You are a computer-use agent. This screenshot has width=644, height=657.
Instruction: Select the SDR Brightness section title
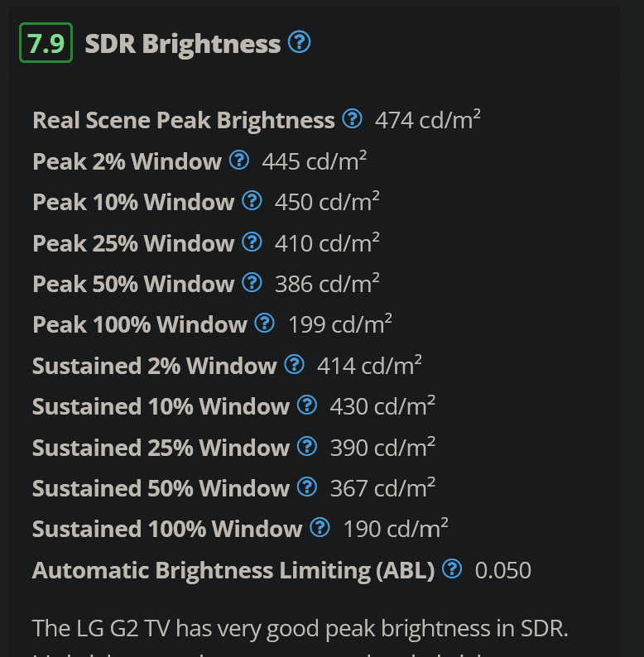[x=183, y=44]
